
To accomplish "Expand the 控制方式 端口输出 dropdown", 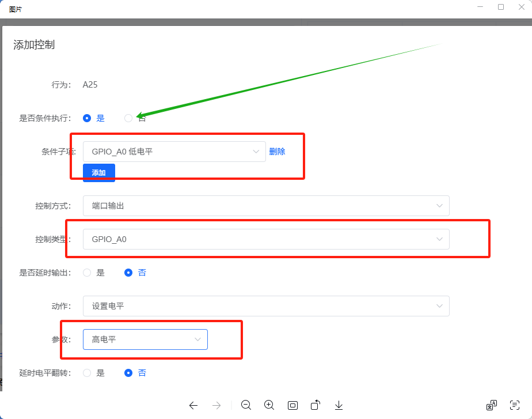I will [266, 206].
